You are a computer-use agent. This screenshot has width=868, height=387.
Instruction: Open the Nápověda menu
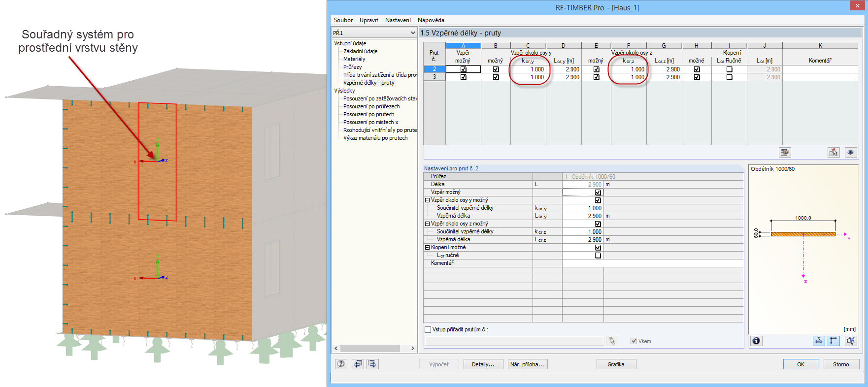pos(431,20)
